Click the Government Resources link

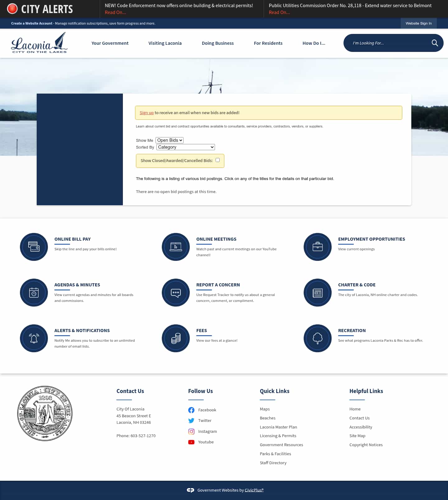(282, 445)
